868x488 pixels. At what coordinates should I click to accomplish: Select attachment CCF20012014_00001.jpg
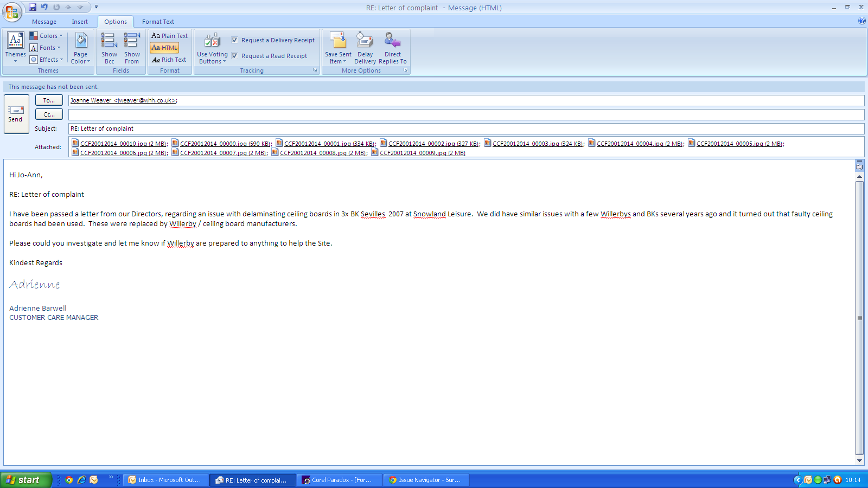click(325, 144)
